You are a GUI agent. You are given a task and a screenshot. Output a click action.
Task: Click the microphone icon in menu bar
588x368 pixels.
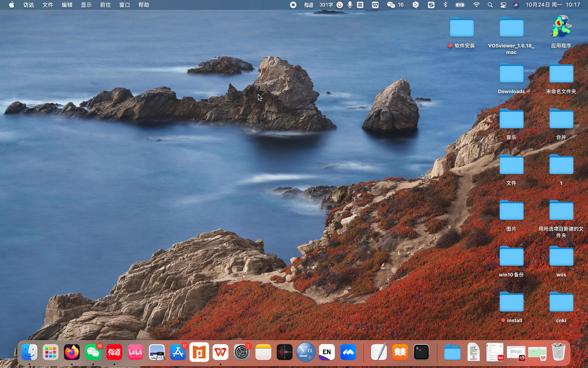click(x=350, y=5)
